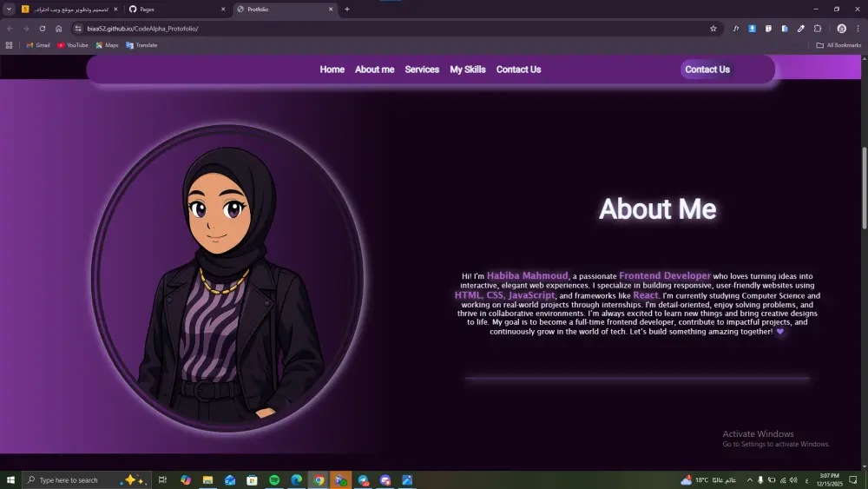868x489 pixels.
Task: Open the fonts 'f?' extension icon
Action: click(x=736, y=29)
